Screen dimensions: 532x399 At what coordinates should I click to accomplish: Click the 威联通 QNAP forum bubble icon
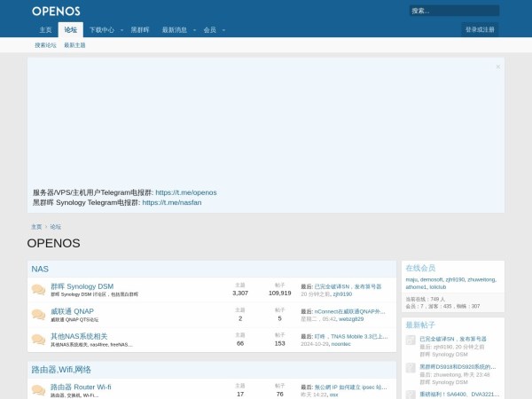[x=38, y=315]
